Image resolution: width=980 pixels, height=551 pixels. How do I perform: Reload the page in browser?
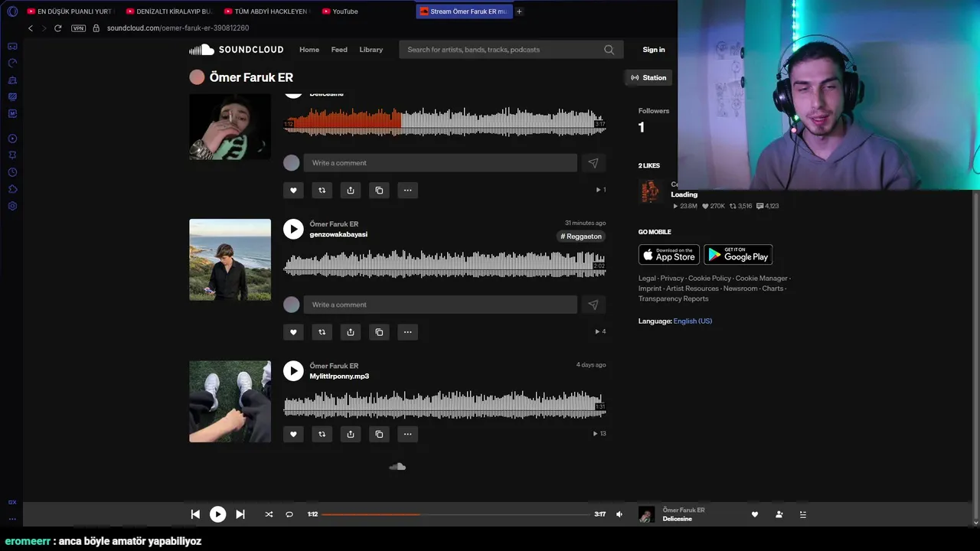pos(57,28)
